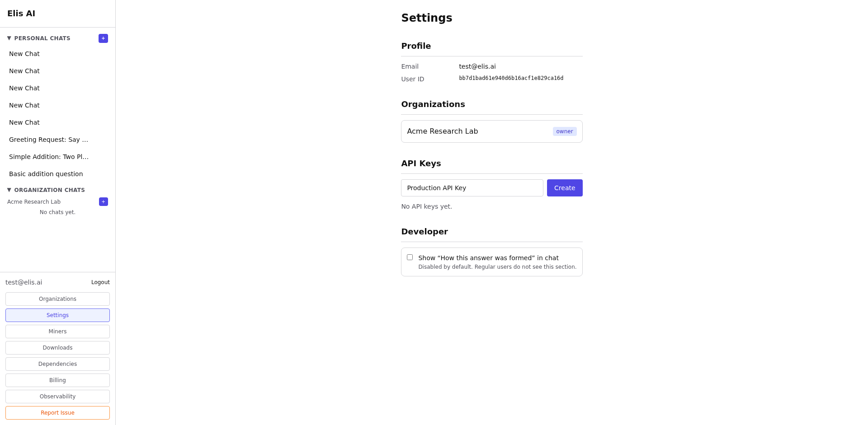The height and width of the screenshot is (425, 868).
Task: Enable 'Show How this answer was formed' checkbox
Action: [410, 257]
